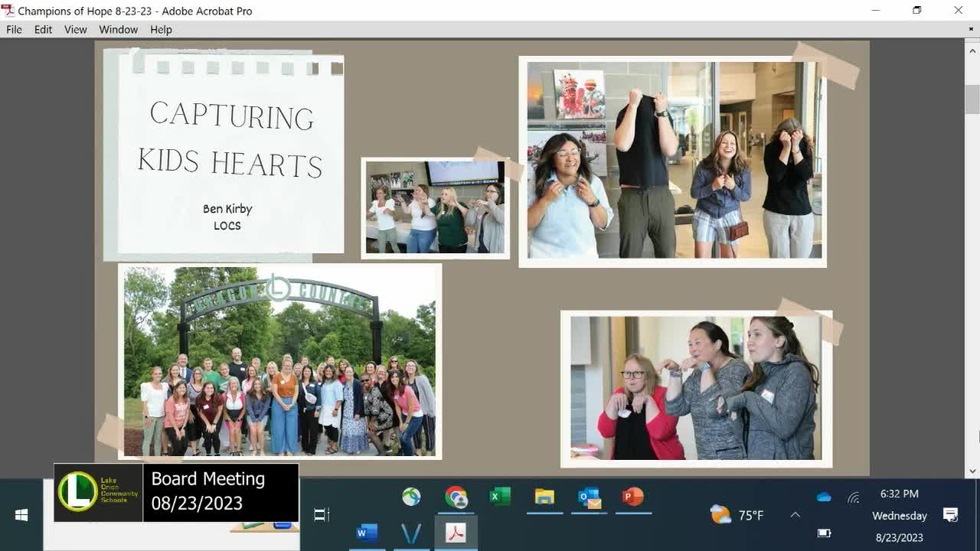The image size is (980, 551).
Task: Open the 75°F weather widget
Action: (735, 515)
